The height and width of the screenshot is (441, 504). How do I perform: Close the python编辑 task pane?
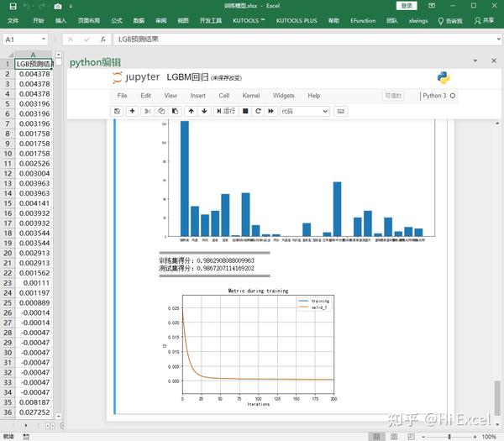tap(494, 60)
